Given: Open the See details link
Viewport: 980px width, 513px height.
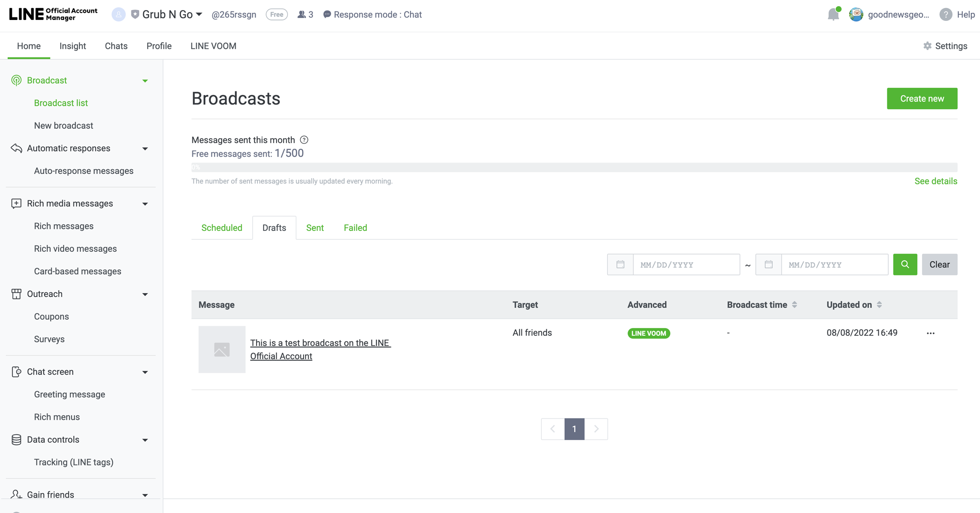Looking at the screenshot, I should [x=936, y=181].
